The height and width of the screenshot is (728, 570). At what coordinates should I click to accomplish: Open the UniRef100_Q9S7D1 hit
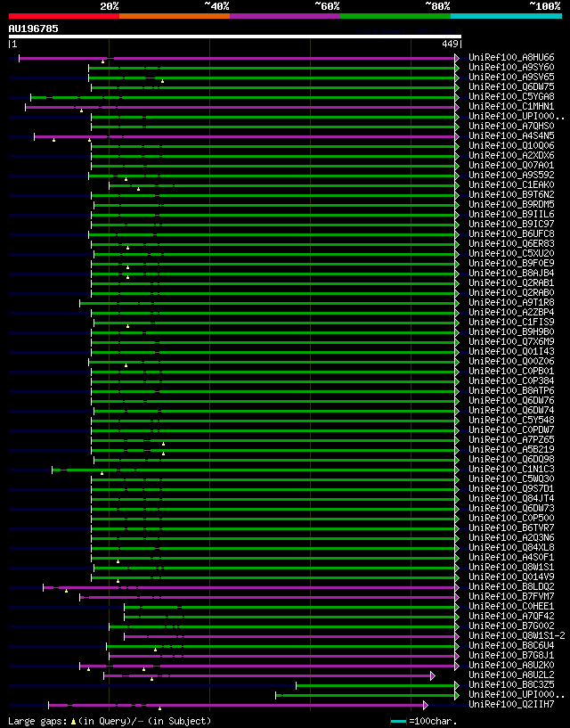point(511,488)
